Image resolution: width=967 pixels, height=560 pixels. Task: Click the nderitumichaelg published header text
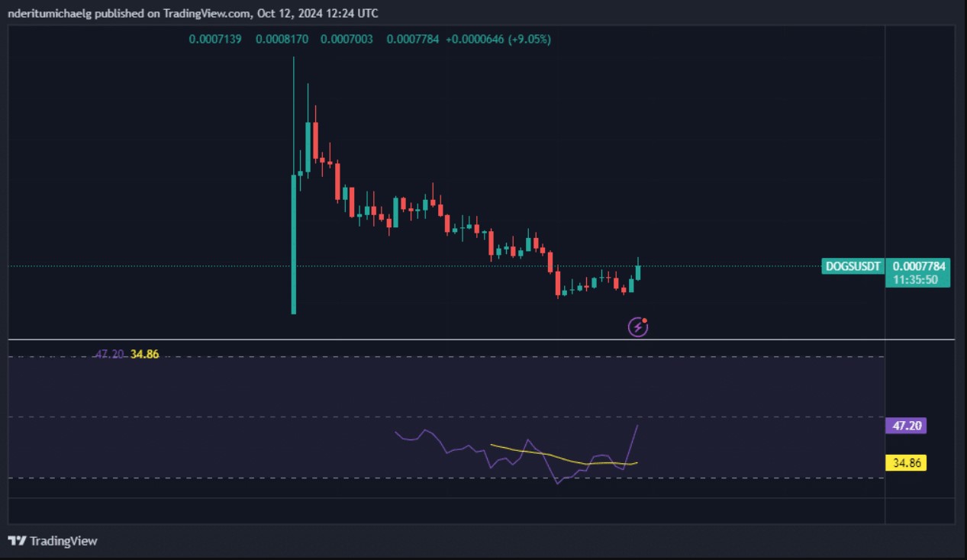coord(192,13)
